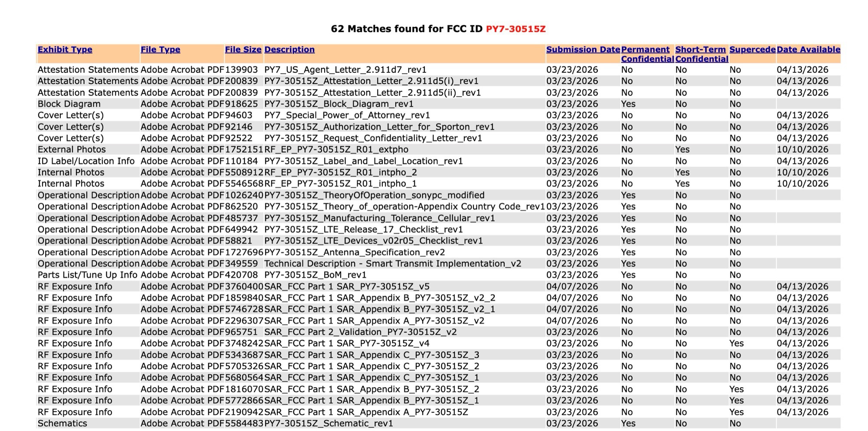Select file size 94603
This screenshot has height=431, width=868.
point(239,115)
